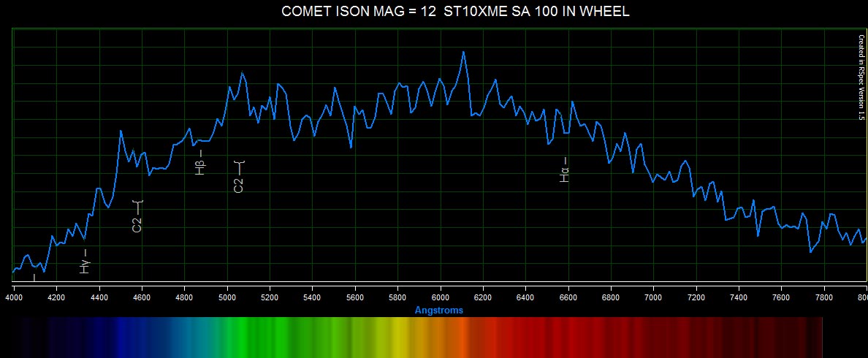Screen dimensions: 868x358
Task: Click the green region of color spectrum strip
Action: click(x=241, y=336)
